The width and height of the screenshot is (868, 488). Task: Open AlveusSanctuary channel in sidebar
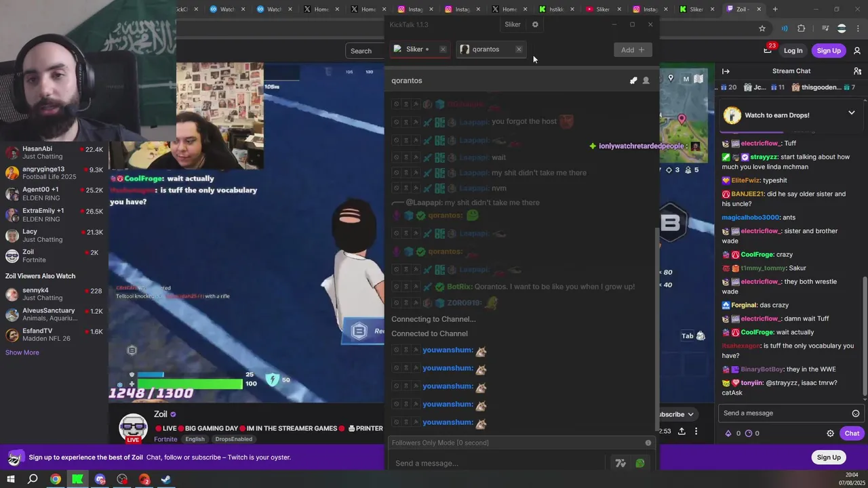tap(54, 314)
